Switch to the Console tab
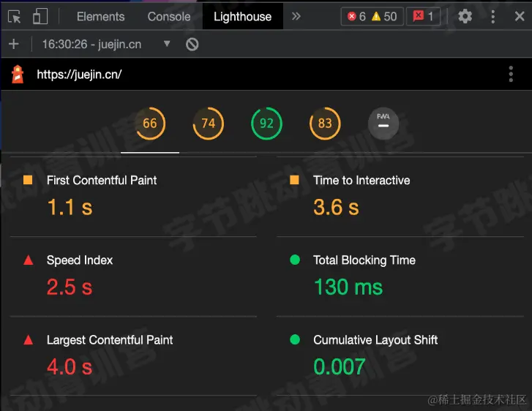Screen dimensions: 532x411 click(x=169, y=17)
